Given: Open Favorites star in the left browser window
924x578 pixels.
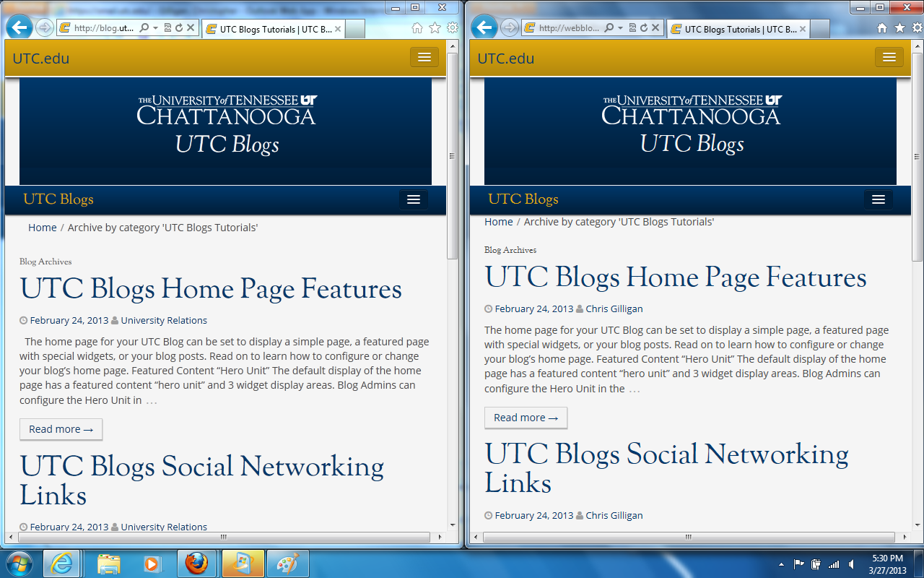Looking at the screenshot, I should click(435, 28).
